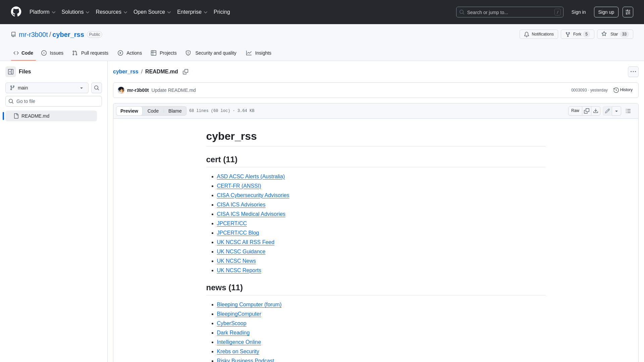Fork the cyber_rss repository

[x=577, y=34]
